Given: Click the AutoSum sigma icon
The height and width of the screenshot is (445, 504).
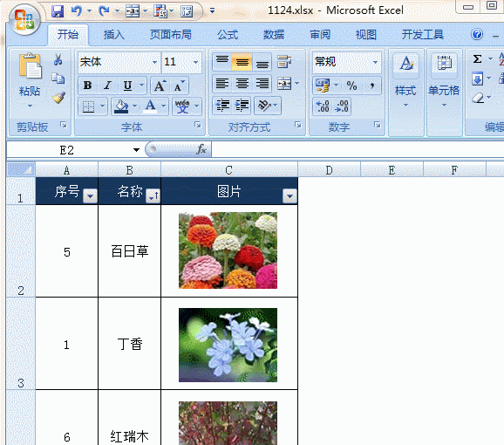Looking at the screenshot, I should click(478, 58).
